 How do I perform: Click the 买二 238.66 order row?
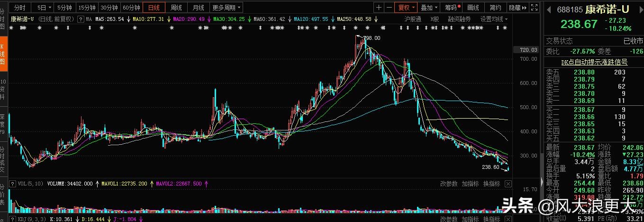tap(594, 117)
